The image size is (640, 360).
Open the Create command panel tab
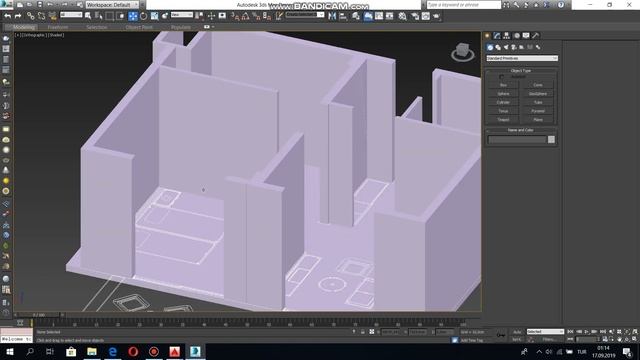pos(487,36)
